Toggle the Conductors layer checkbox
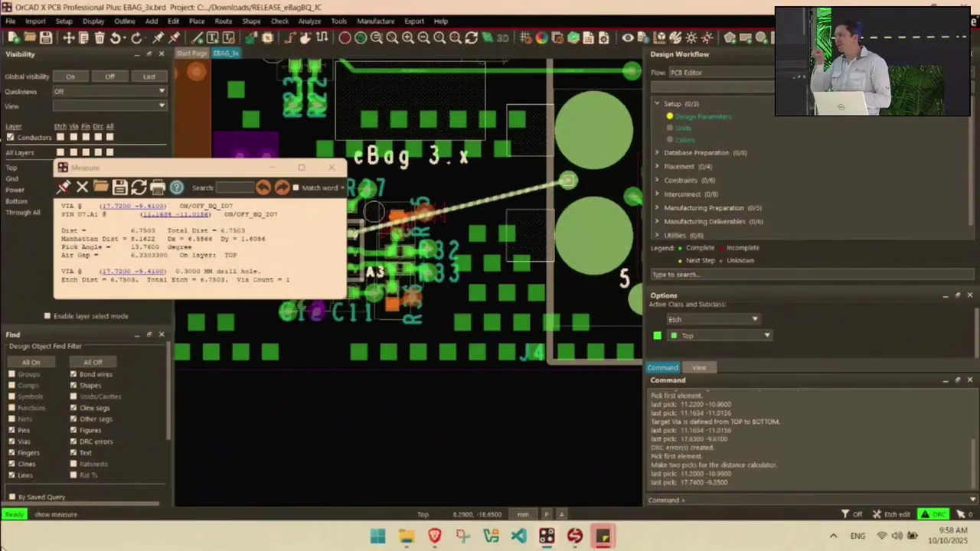Screen dimensions: 980x551 coord(10,137)
